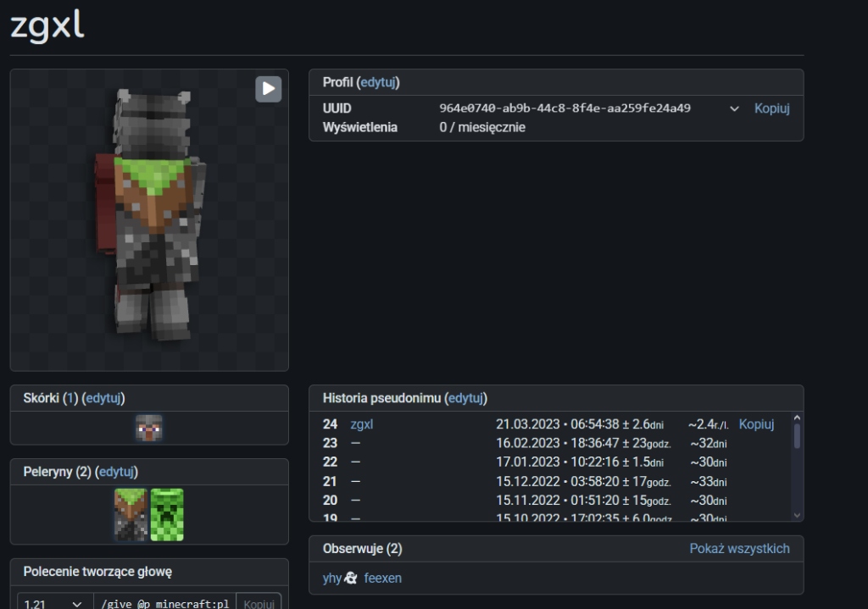Click the date 21.03.2023 in history row 24
868x609 pixels.
(x=528, y=424)
